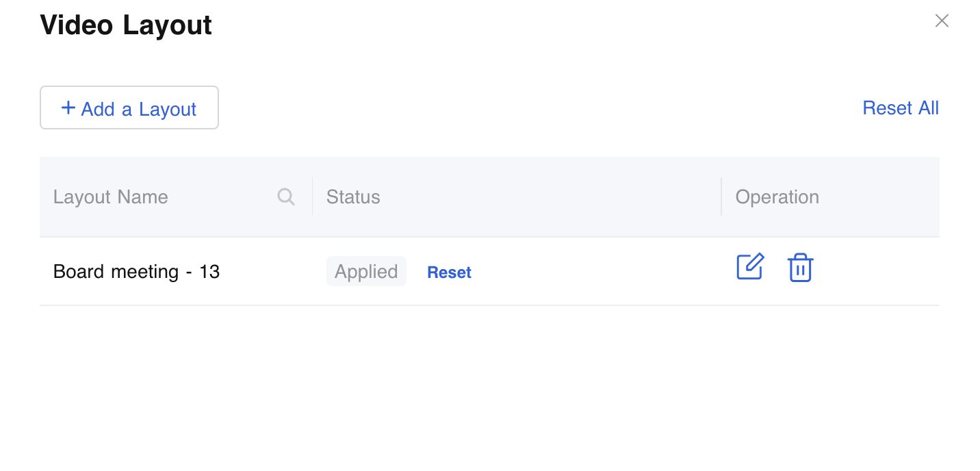The image size is (980, 471).
Task: Select the Status column header
Action: tap(353, 197)
